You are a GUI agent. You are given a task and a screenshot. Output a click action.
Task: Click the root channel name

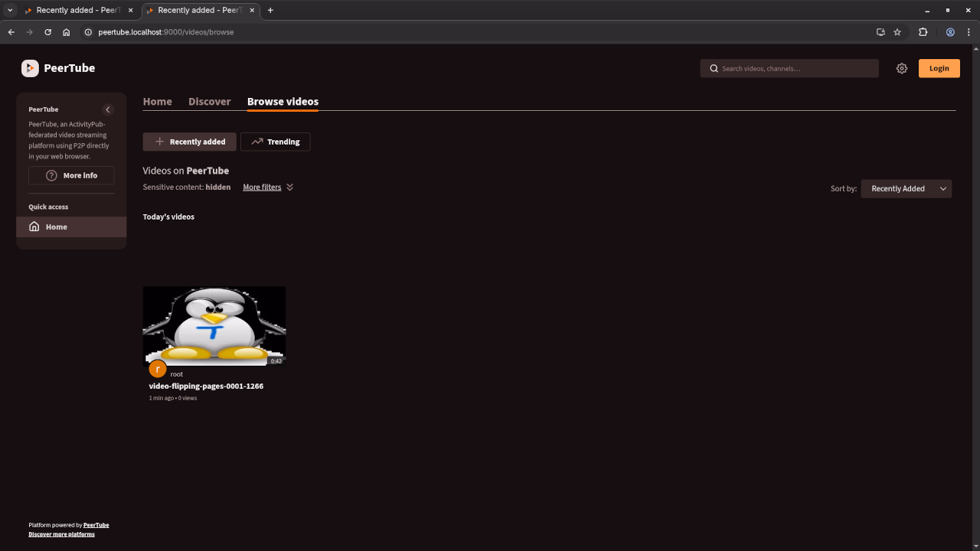point(176,374)
